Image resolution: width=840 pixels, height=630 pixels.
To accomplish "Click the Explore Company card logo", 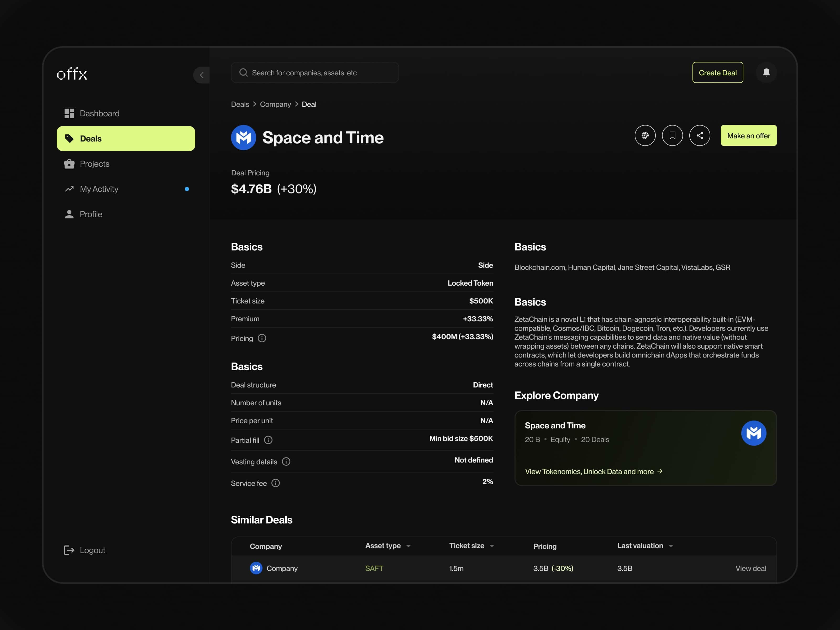I will [x=754, y=433].
